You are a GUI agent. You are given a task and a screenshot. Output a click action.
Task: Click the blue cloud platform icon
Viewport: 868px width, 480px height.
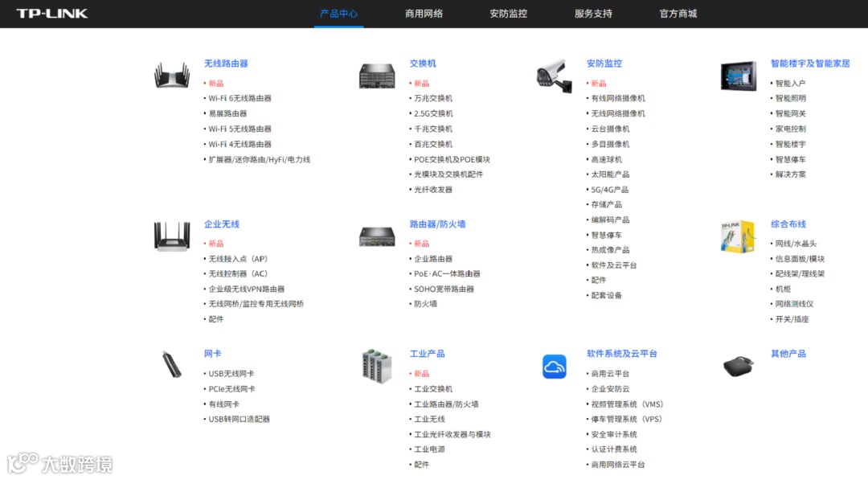[x=554, y=367]
